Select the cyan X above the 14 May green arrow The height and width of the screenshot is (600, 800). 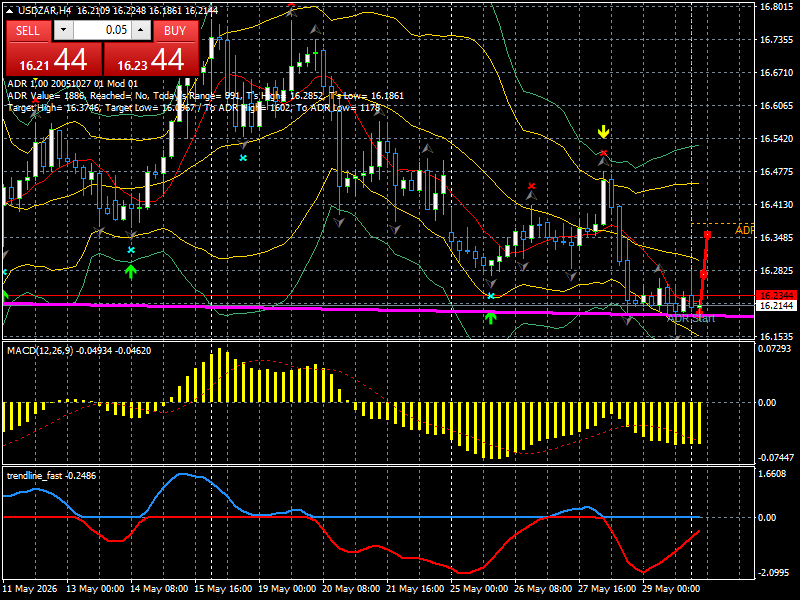click(131, 250)
